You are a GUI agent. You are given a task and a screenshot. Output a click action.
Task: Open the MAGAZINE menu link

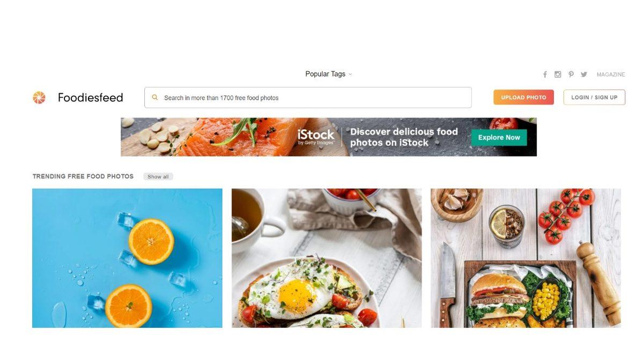coord(611,75)
